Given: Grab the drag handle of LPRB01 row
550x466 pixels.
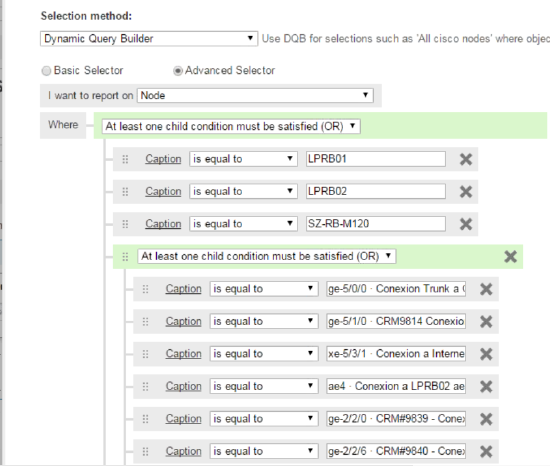Looking at the screenshot, I should pyautogui.click(x=125, y=159).
